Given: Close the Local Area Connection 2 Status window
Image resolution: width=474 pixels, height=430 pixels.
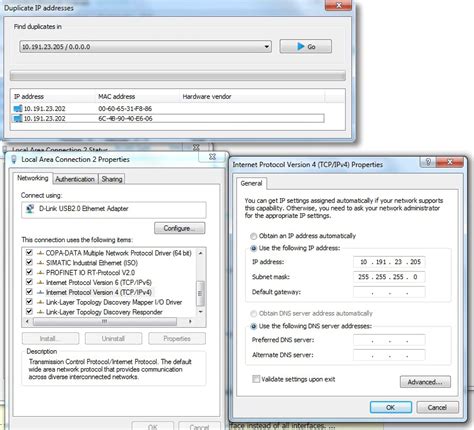Looking at the screenshot, I should point(196,147).
